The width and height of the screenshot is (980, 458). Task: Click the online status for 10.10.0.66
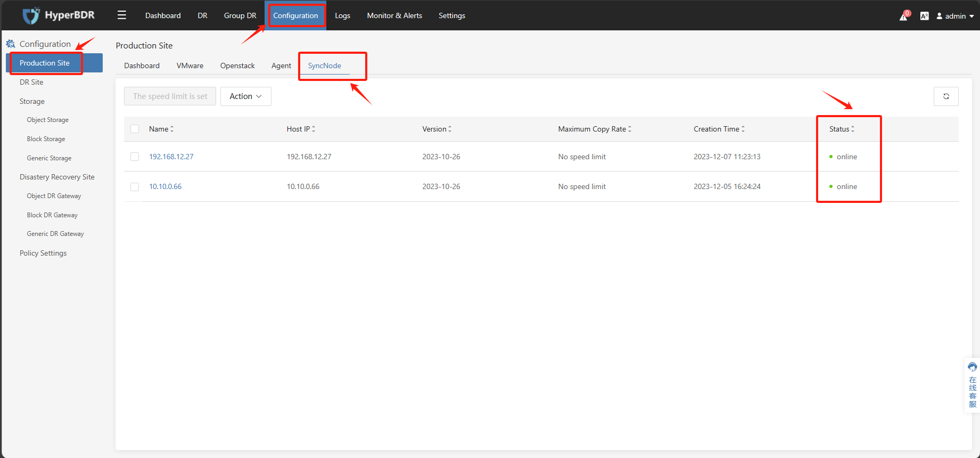point(843,186)
